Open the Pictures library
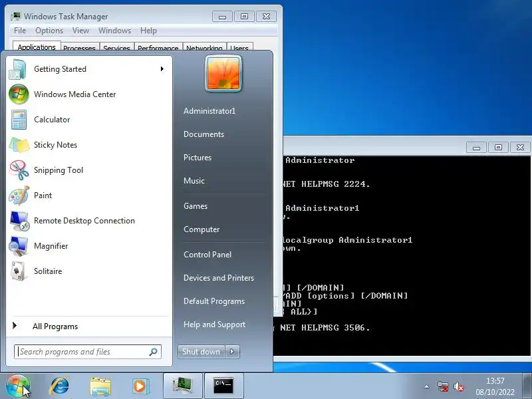This screenshot has height=399, width=532. pyautogui.click(x=197, y=158)
